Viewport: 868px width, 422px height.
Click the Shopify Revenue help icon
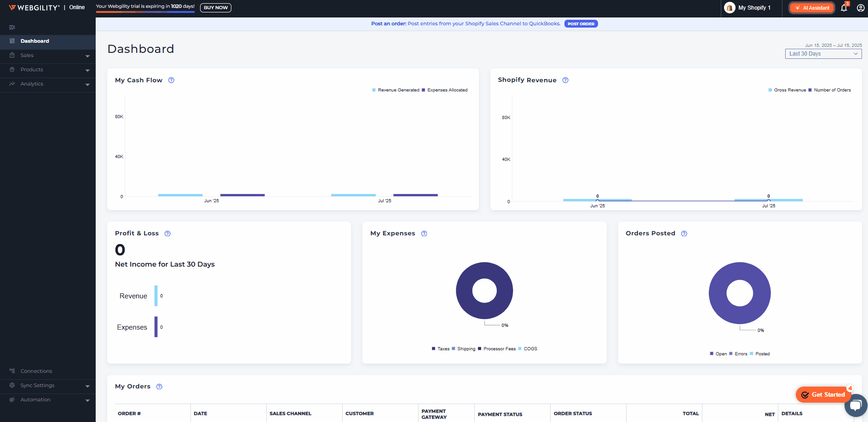pos(565,80)
